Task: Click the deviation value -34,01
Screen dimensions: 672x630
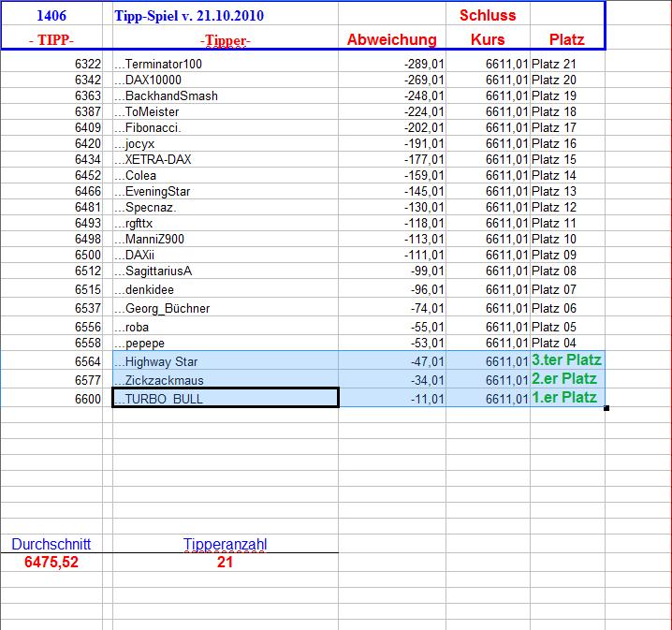Action: click(428, 380)
